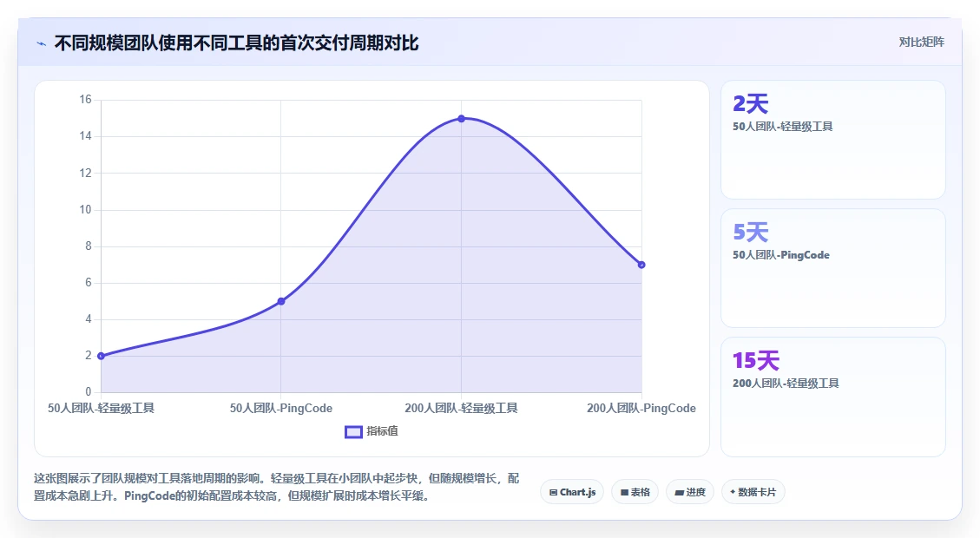The image size is (980, 538).
Task: Click the 指标值 legend color box
Action: click(x=354, y=432)
